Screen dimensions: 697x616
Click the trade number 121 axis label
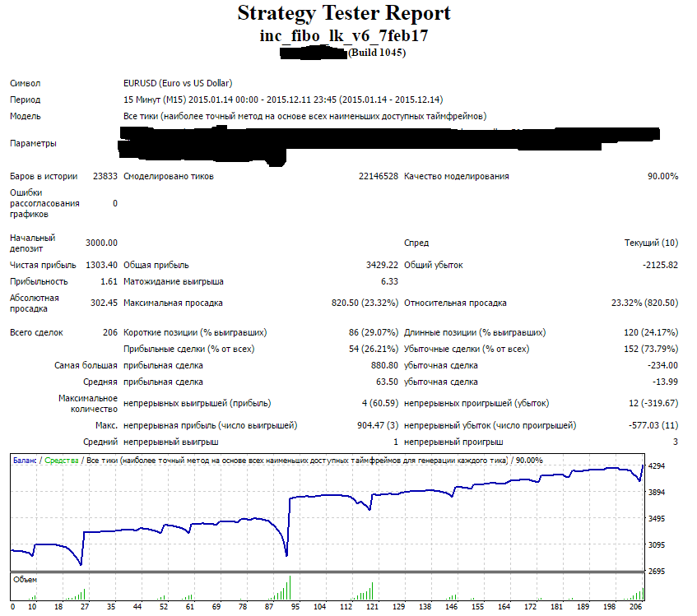click(x=372, y=607)
